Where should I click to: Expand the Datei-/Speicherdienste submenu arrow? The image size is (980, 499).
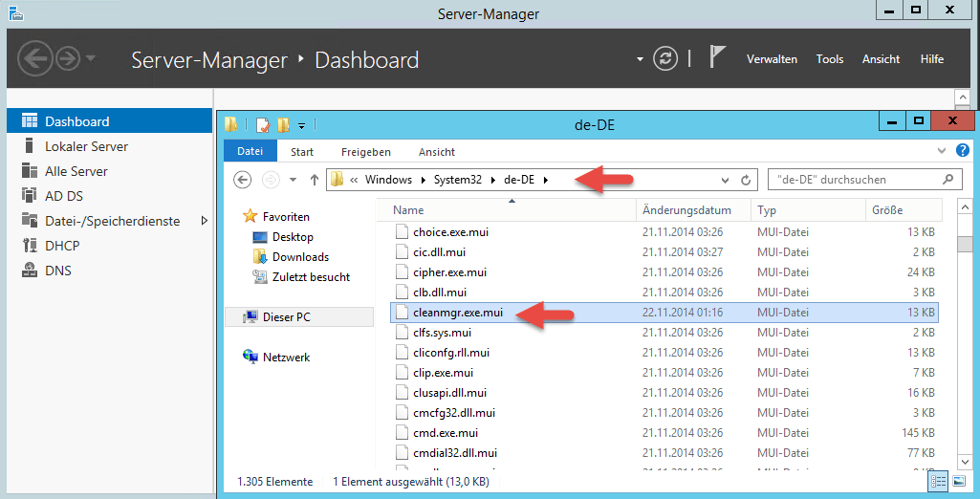coord(204,221)
